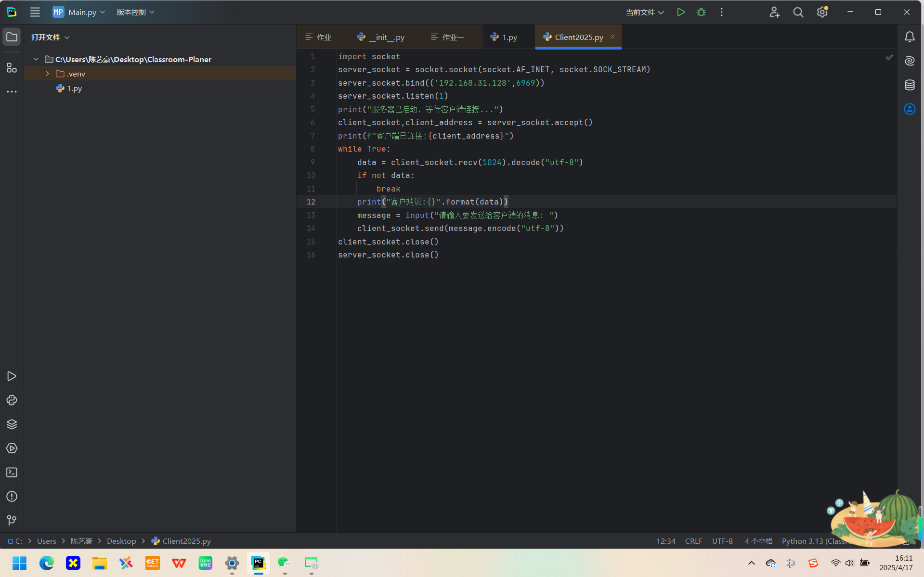The width and height of the screenshot is (924, 577).
Task: Open the Terminal tool window
Action: tap(12, 472)
